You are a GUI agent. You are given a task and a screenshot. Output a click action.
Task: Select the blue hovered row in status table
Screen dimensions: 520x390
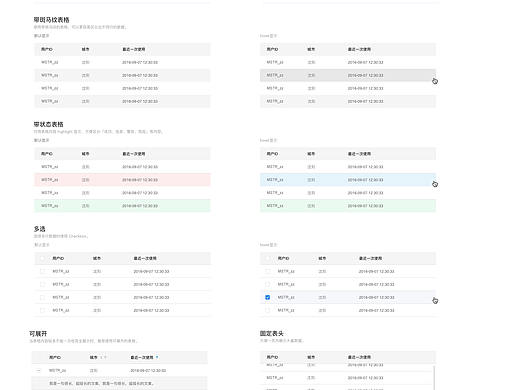pos(348,180)
